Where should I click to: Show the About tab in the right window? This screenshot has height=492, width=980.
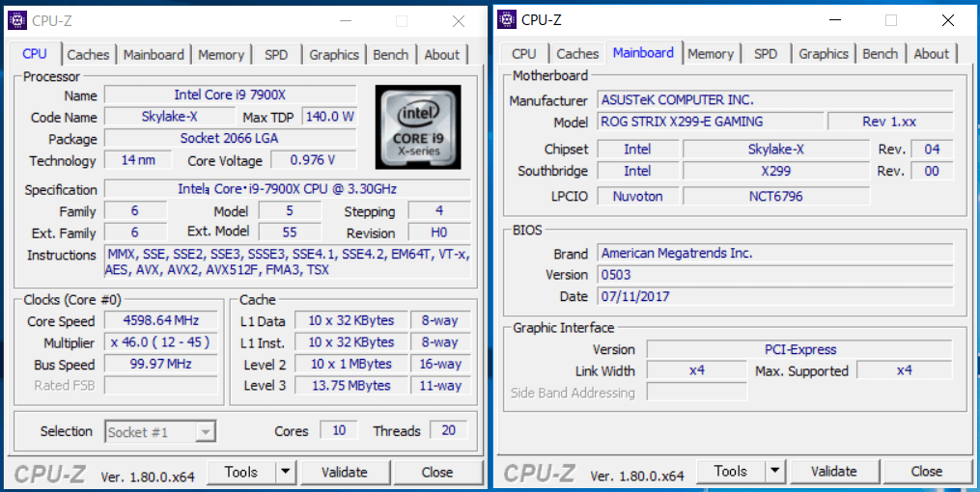pos(932,54)
